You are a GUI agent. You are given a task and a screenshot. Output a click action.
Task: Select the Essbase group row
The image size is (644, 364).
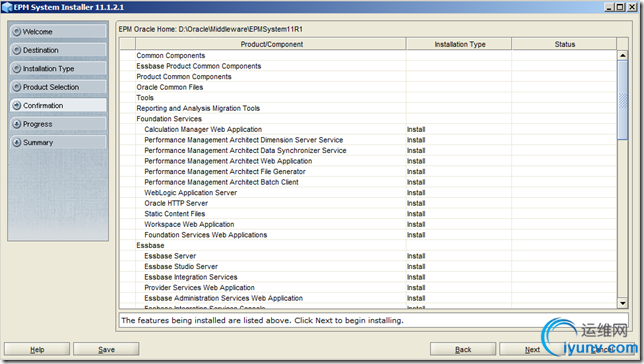click(x=368, y=245)
